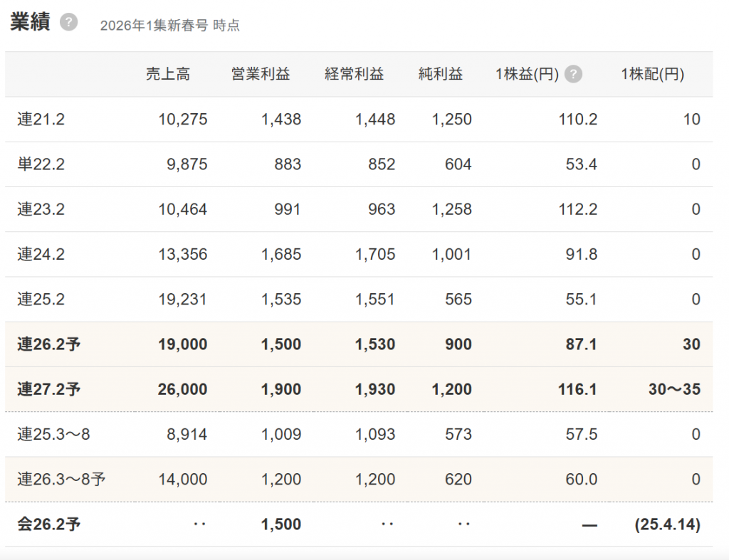
Task: Open the help icon next to 1株益(円)
Action: [x=574, y=75]
